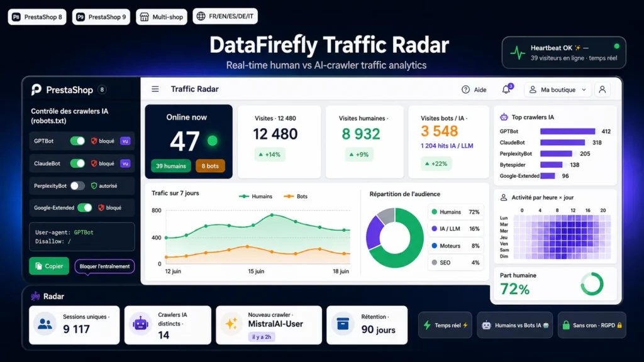Click the Part humaine ring progress indicator

592,284
